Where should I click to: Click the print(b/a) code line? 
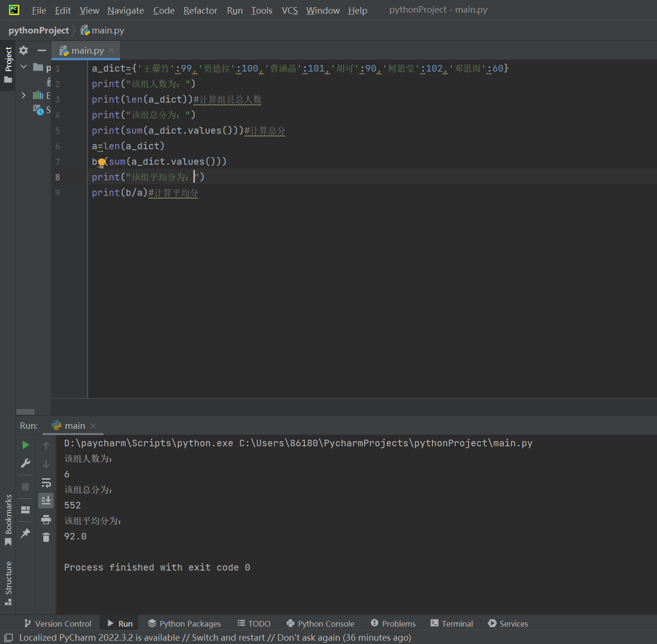pos(145,193)
